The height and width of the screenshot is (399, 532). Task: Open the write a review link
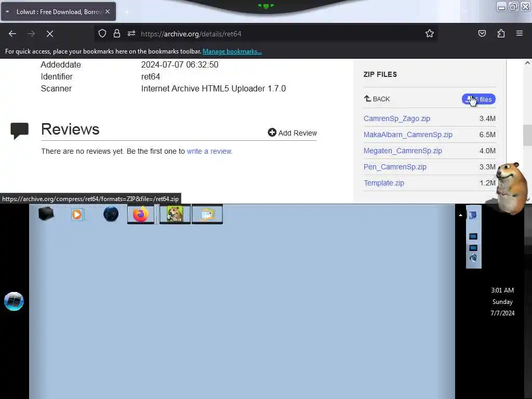click(209, 151)
